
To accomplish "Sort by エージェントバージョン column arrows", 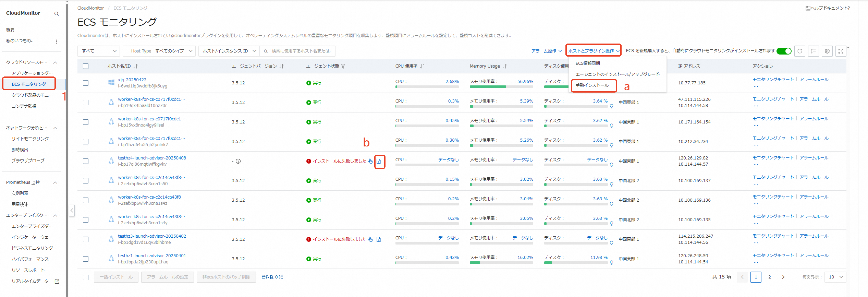I will (x=282, y=66).
